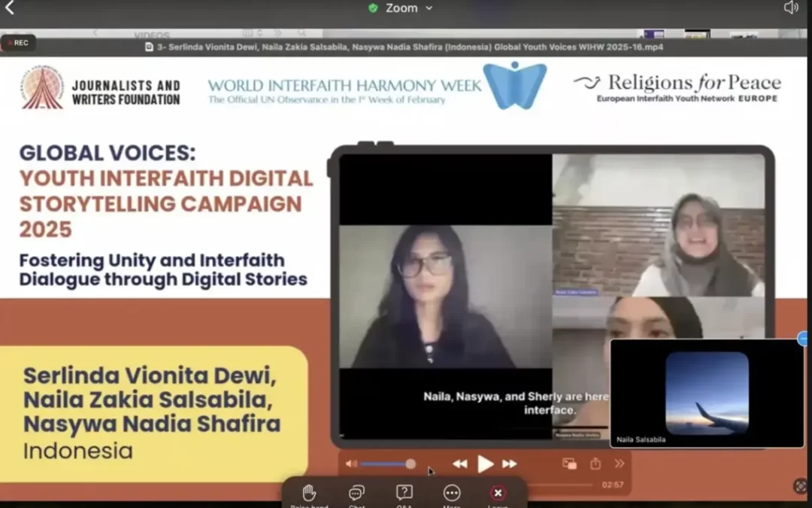
Task: Click the red Leave meeting button
Action: pos(498,493)
